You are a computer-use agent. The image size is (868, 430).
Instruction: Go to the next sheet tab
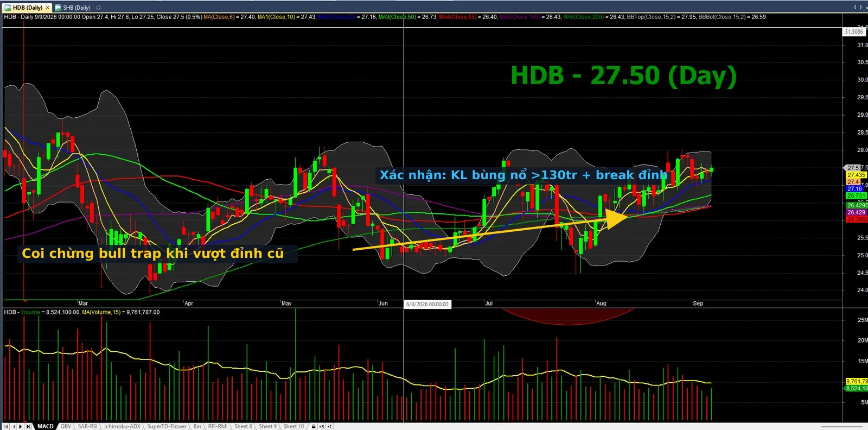coord(21,426)
